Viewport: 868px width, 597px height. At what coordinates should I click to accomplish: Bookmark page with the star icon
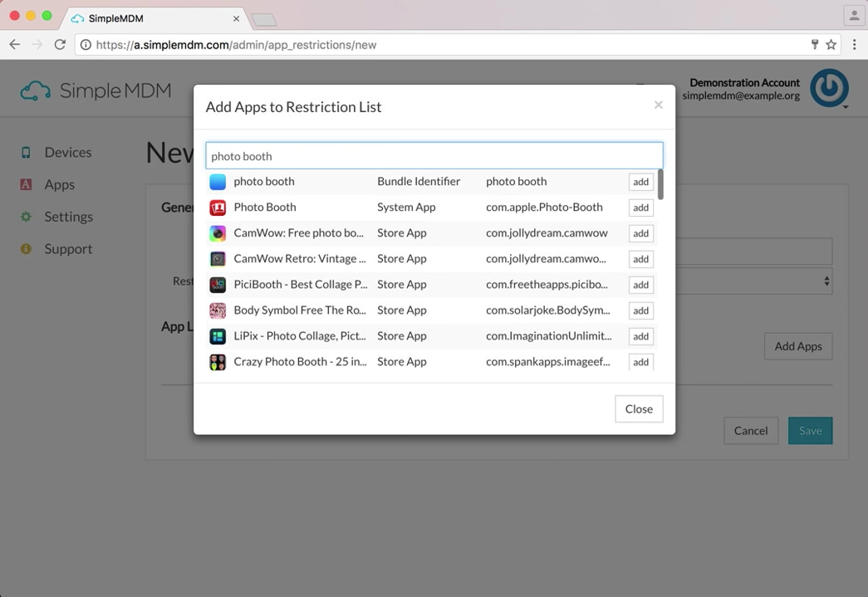tap(831, 45)
